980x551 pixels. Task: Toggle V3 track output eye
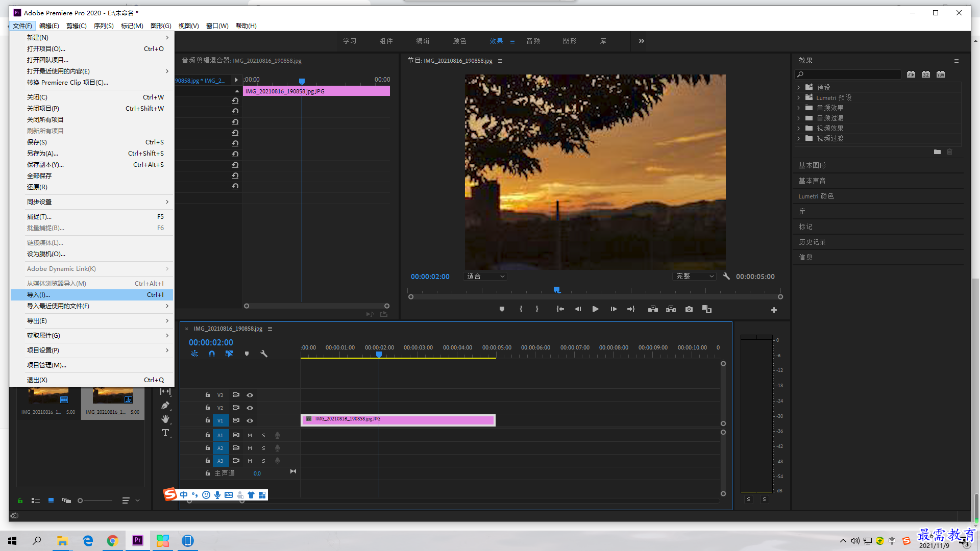click(x=250, y=395)
